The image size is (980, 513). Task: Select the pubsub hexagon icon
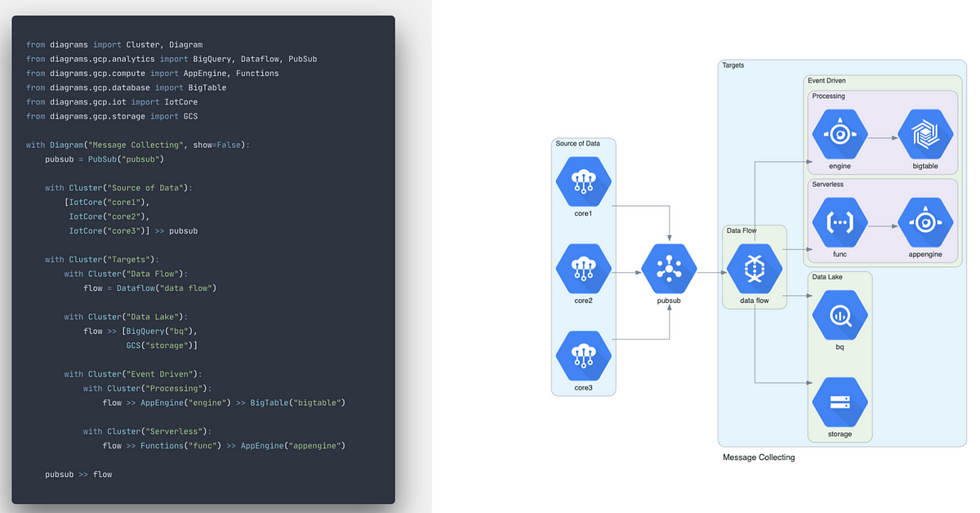[669, 268]
